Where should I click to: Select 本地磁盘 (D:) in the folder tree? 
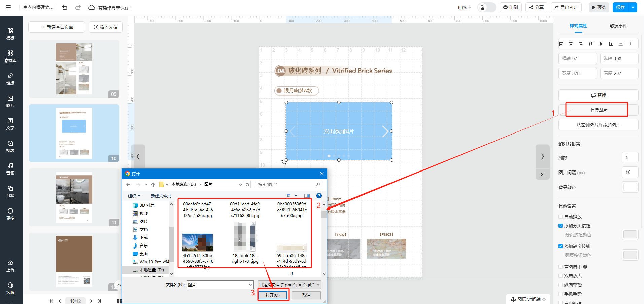151,270
